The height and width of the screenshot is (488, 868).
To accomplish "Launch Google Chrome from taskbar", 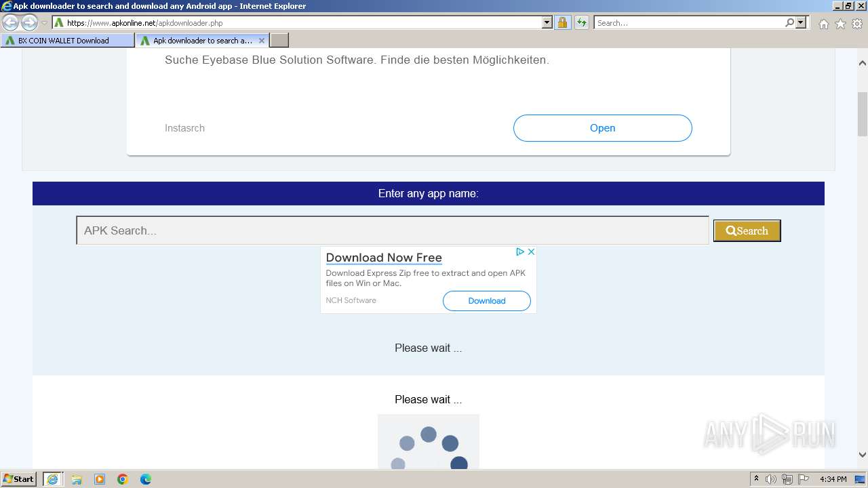I will [x=123, y=479].
